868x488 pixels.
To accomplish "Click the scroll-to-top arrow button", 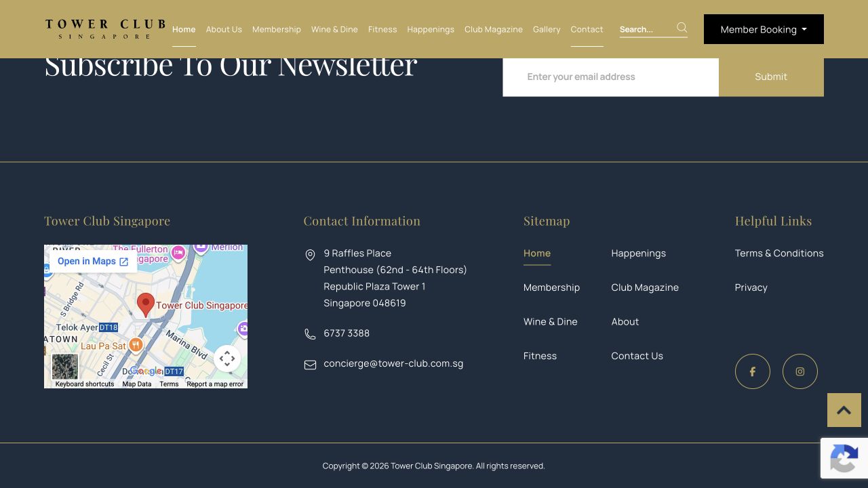I will coord(844,410).
